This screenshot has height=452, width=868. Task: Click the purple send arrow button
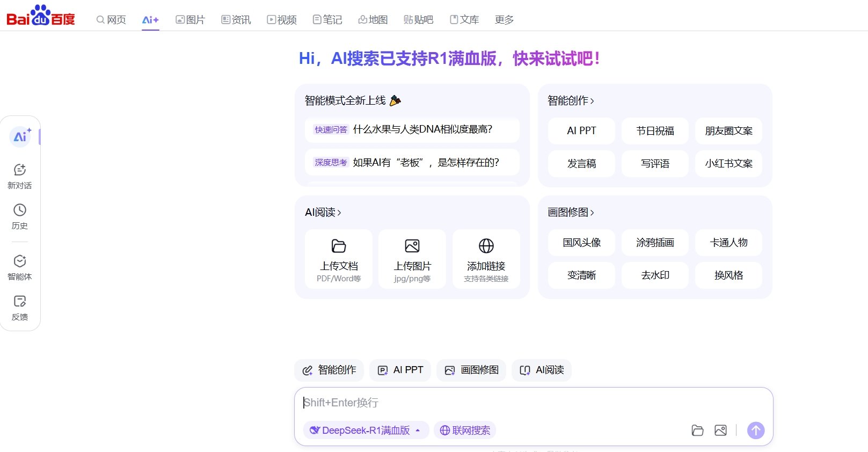[756, 430]
